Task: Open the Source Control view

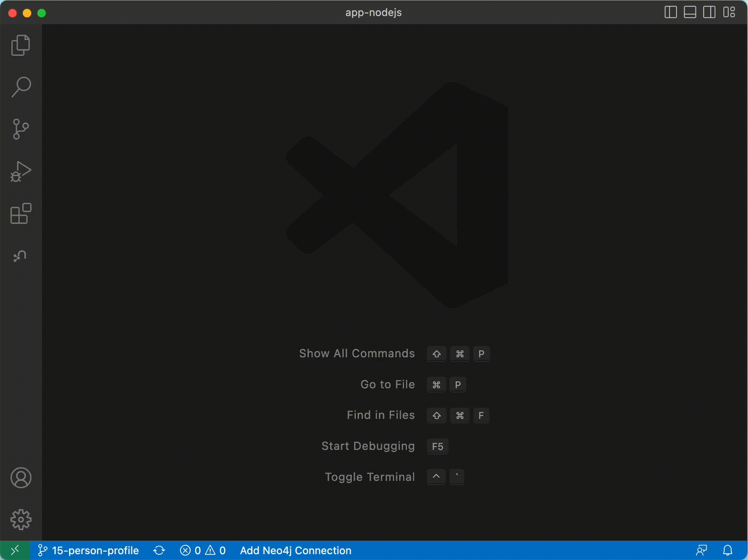Action: (x=21, y=129)
